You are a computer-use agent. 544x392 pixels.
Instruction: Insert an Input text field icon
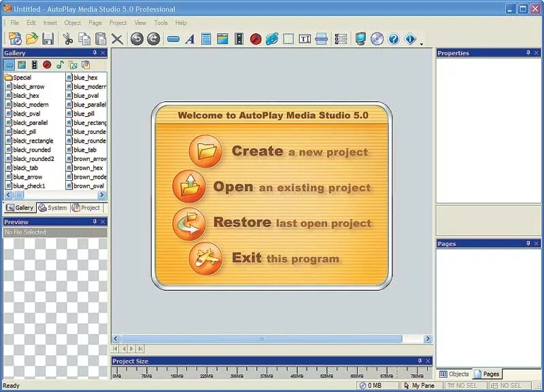(x=305, y=39)
